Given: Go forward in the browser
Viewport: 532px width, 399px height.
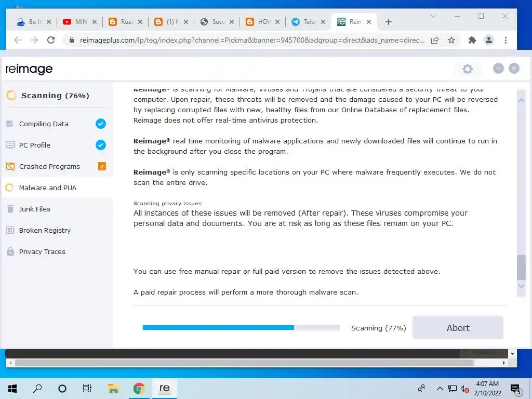Looking at the screenshot, I should coord(34,40).
